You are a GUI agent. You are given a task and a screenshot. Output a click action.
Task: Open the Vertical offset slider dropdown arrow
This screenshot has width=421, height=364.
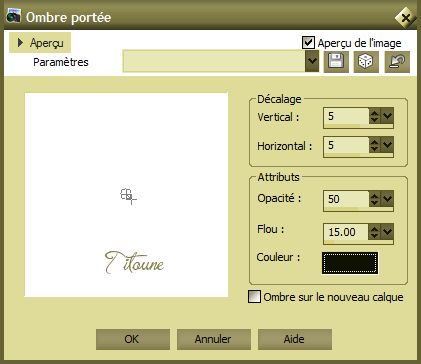coord(387,116)
